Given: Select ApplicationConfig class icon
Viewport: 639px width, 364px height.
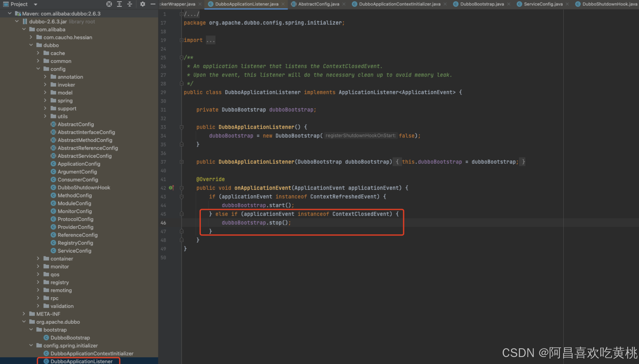Looking at the screenshot, I should point(53,164).
